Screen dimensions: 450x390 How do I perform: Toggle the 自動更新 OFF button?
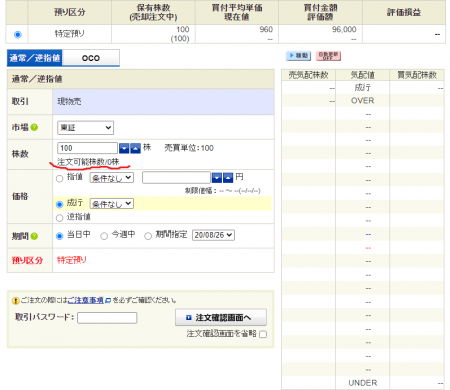(x=328, y=56)
